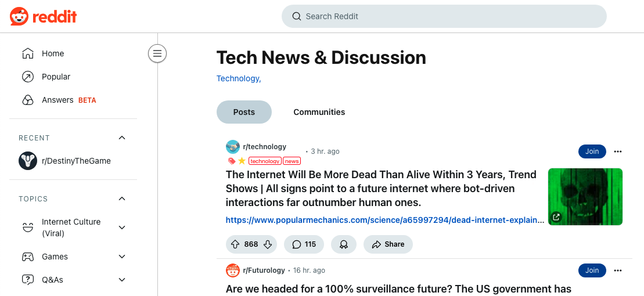644x296 pixels.
Task: Expand the Games topic
Action: coord(122,257)
